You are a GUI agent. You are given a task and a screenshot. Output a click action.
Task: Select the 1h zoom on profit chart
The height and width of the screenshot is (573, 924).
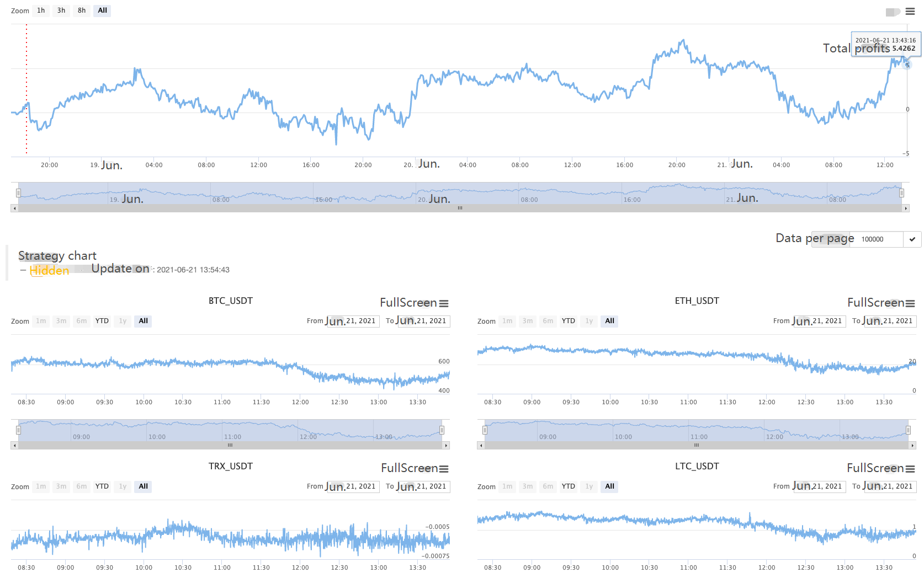click(41, 10)
